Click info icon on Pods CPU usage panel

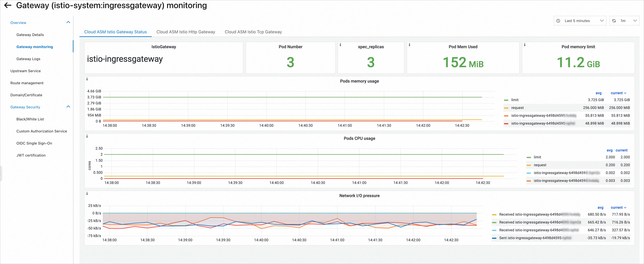[x=87, y=136]
